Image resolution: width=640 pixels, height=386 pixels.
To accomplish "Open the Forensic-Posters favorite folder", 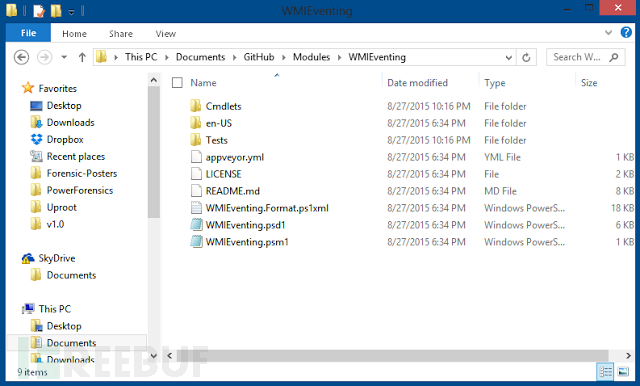I will [x=82, y=173].
